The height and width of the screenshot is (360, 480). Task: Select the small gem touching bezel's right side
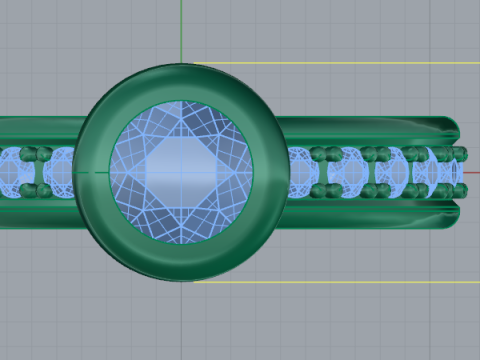(303, 172)
